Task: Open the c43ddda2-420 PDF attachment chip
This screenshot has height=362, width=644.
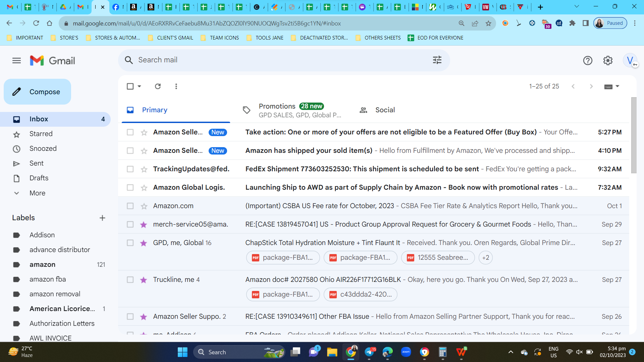Action: 361,295
